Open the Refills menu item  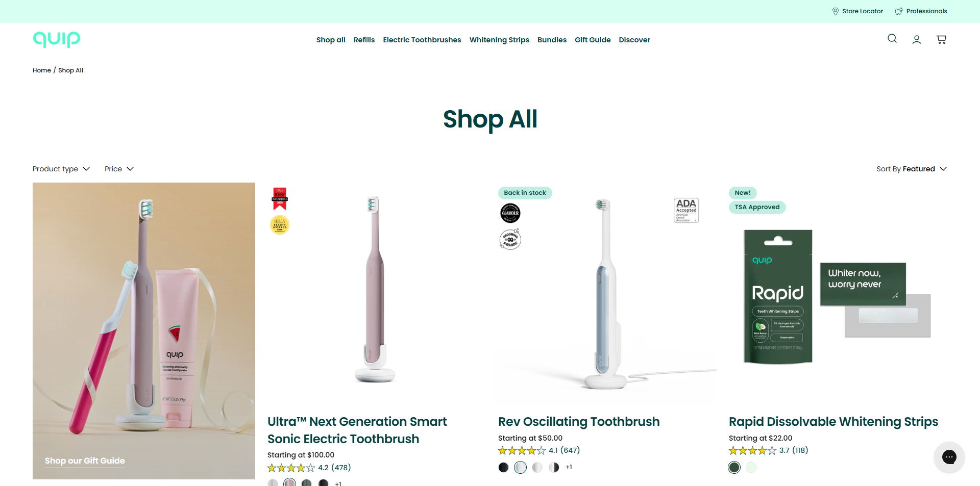pyautogui.click(x=364, y=40)
